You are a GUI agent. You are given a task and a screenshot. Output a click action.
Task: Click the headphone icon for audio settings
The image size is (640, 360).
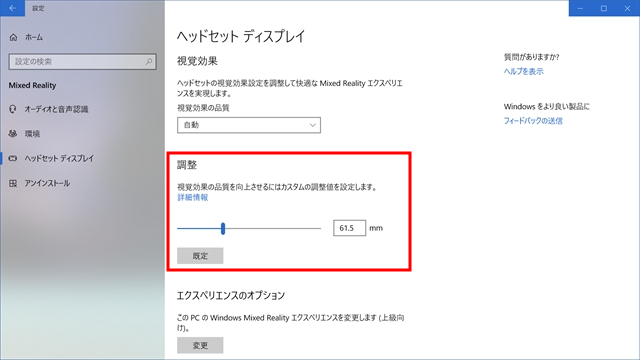pyautogui.click(x=13, y=109)
